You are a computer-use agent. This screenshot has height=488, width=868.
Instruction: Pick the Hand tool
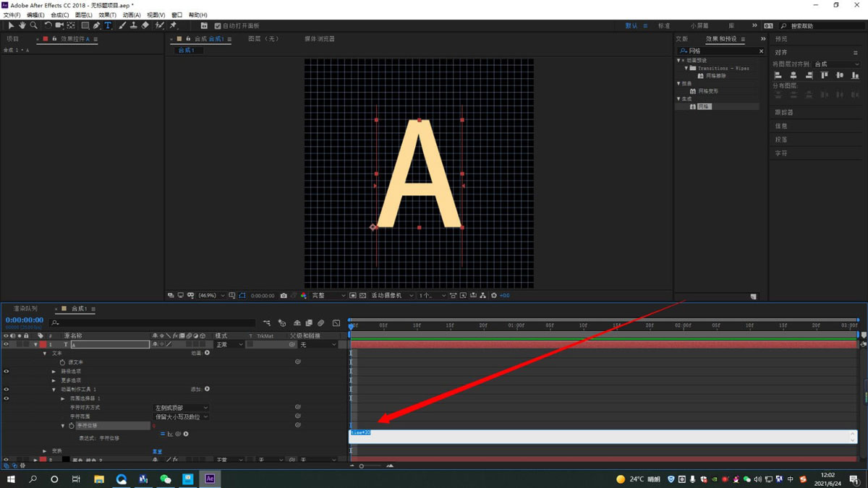22,25
